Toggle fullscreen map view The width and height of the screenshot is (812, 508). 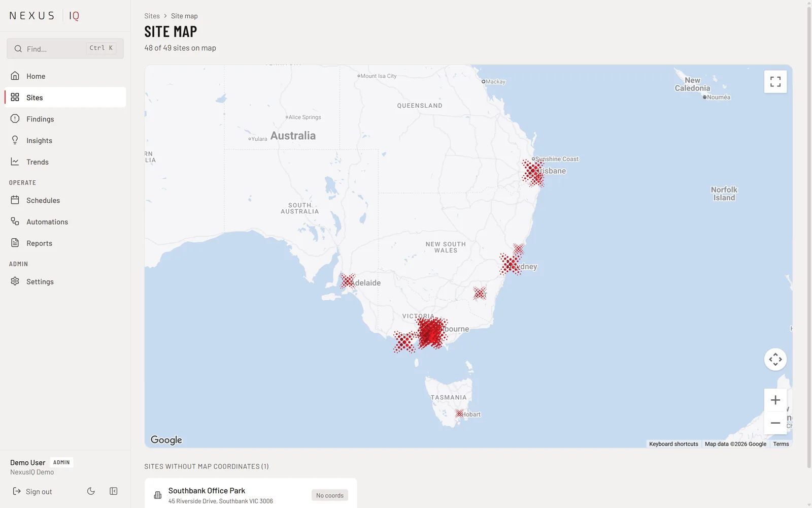775,82
